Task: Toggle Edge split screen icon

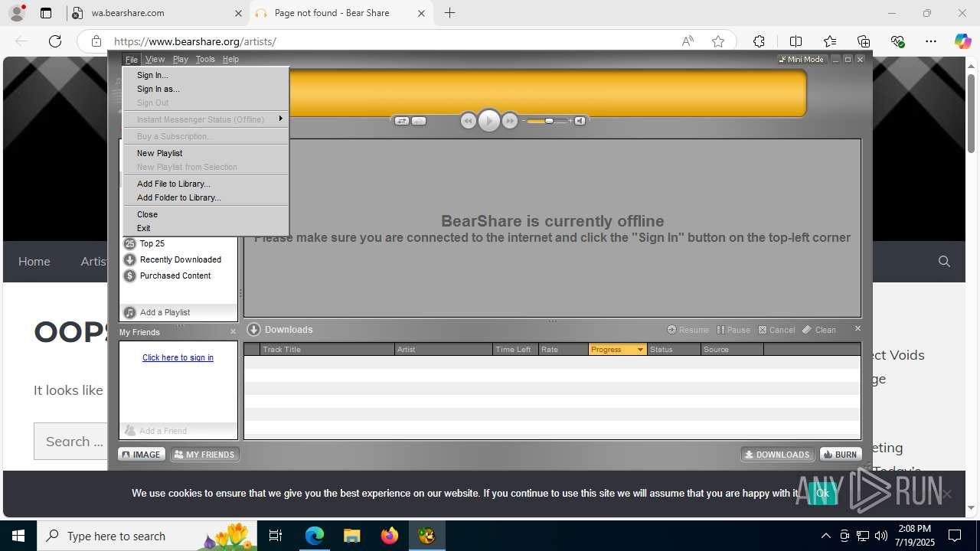Action: pyautogui.click(x=795, y=41)
